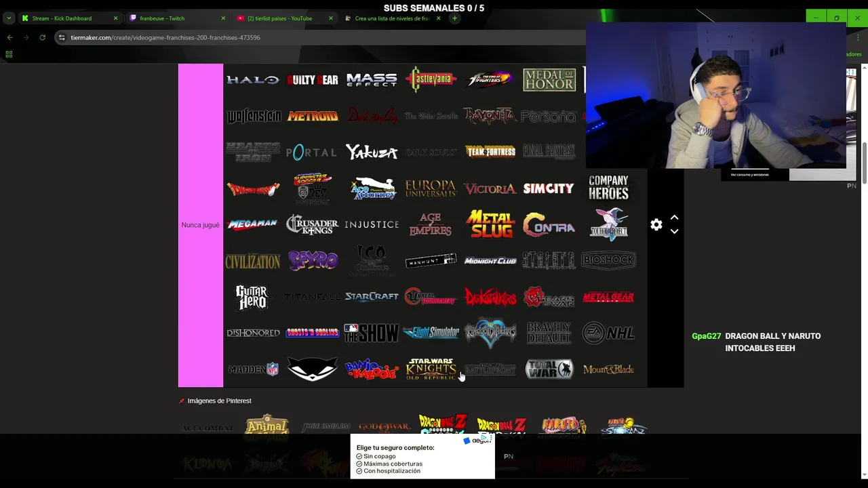
Task: Select the StarCraft logo
Action: coord(372,297)
